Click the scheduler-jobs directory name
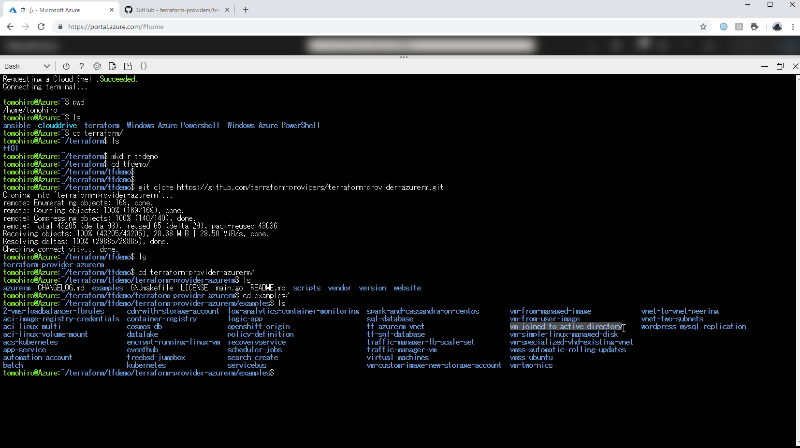 [255, 350]
